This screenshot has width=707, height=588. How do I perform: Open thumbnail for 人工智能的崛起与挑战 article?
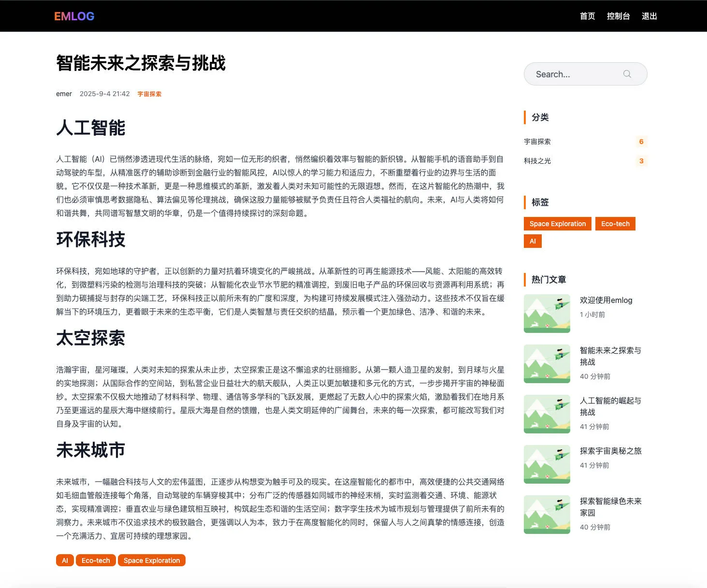pos(547,414)
